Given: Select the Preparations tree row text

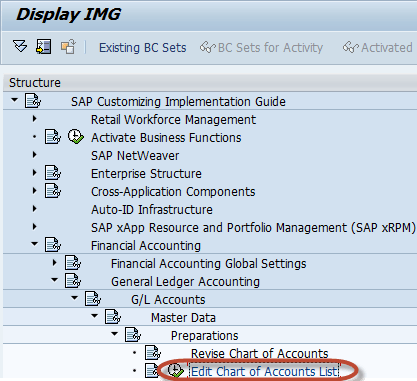Looking at the screenshot, I should pos(205,335).
